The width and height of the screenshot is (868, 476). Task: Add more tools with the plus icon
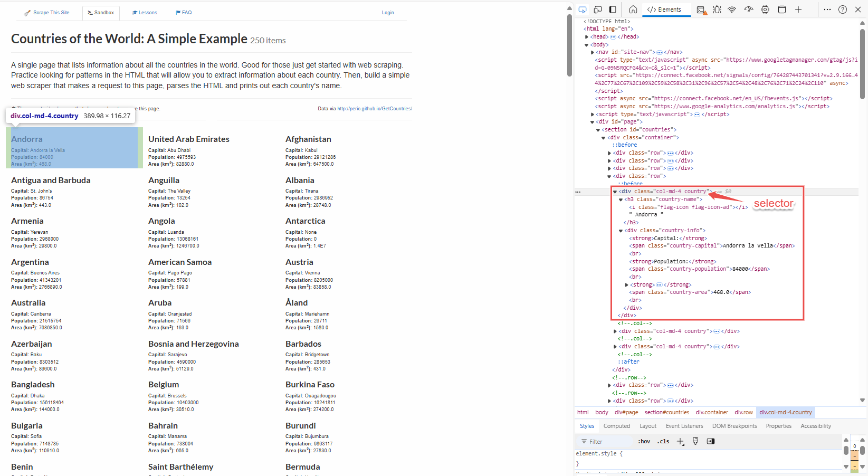pos(798,9)
